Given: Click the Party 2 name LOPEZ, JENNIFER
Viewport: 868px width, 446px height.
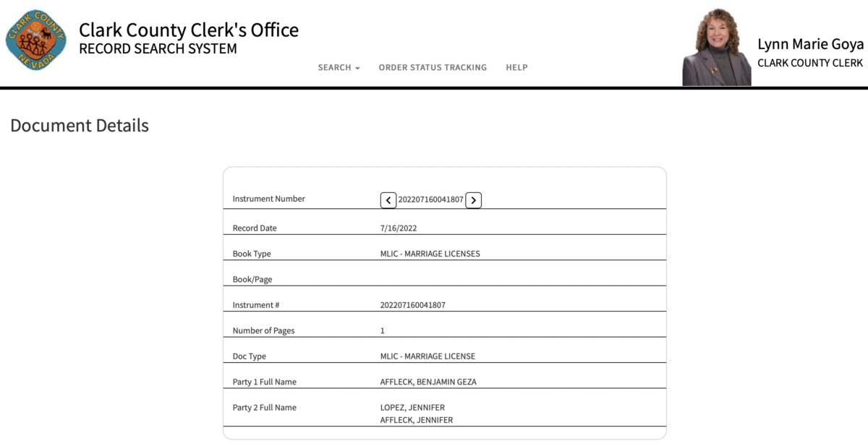Looking at the screenshot, I should 412,408.
